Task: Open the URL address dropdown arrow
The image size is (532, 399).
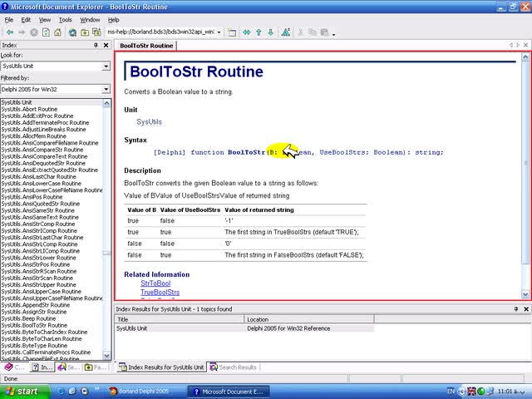Action: click(219, 32)
